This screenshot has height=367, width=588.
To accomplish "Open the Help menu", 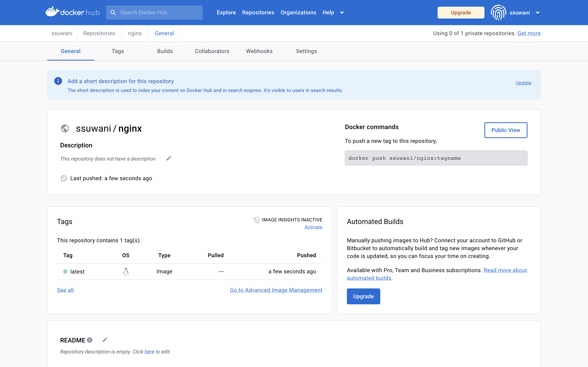I will click(328, 13).
